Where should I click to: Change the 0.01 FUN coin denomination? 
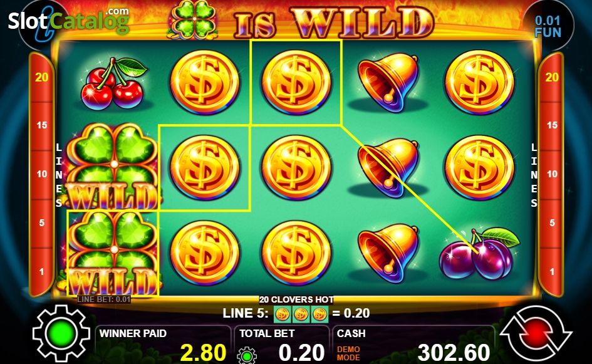pos(548,26)
